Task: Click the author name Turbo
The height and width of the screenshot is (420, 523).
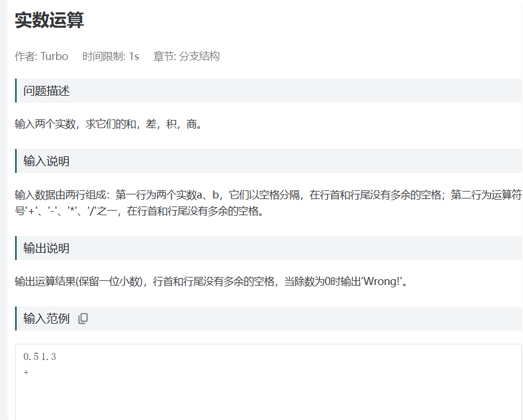Action: [55, 57]
